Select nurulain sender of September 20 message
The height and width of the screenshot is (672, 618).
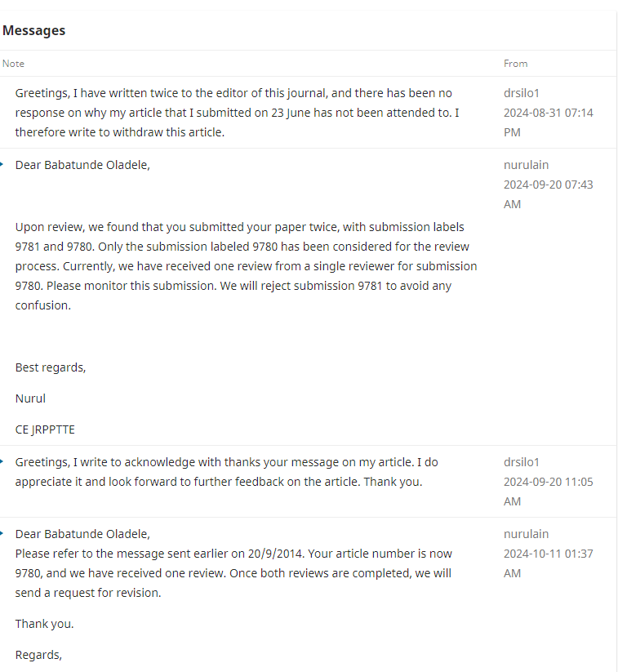[x=526, y=165]
